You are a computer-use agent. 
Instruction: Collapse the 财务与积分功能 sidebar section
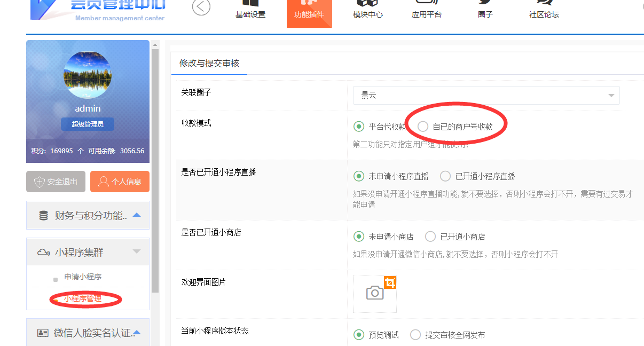pos(137,215)
